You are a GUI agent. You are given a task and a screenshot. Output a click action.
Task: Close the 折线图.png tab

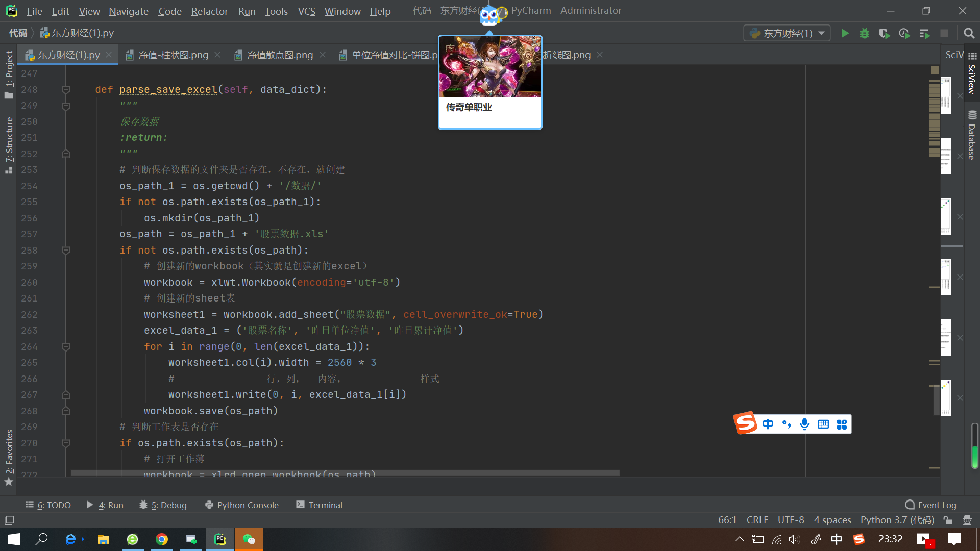pos(600,54)
